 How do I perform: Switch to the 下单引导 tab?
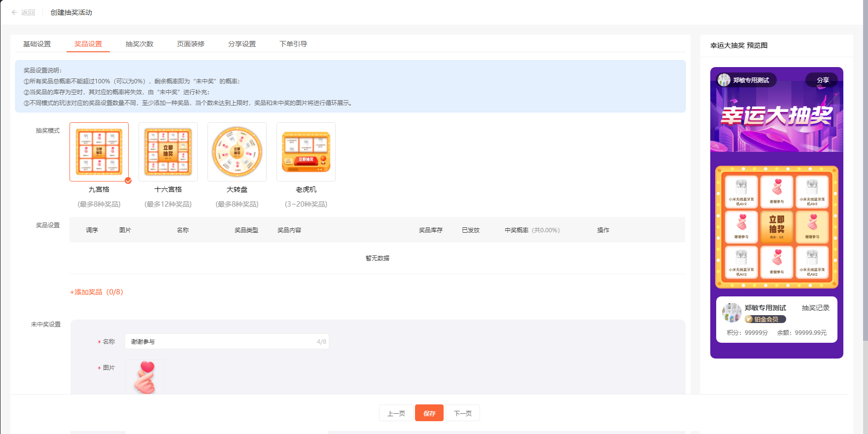click(293, 44)
